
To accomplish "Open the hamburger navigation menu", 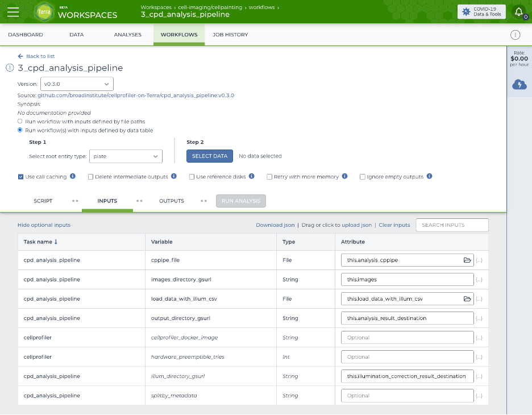I will tap(13, 12).
